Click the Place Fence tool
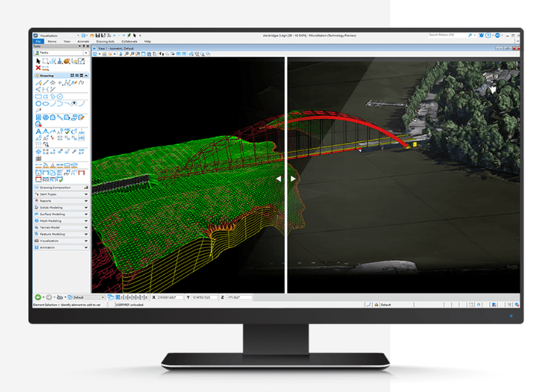Viewport: 540px width, 392px height. [x=45, y=61]
